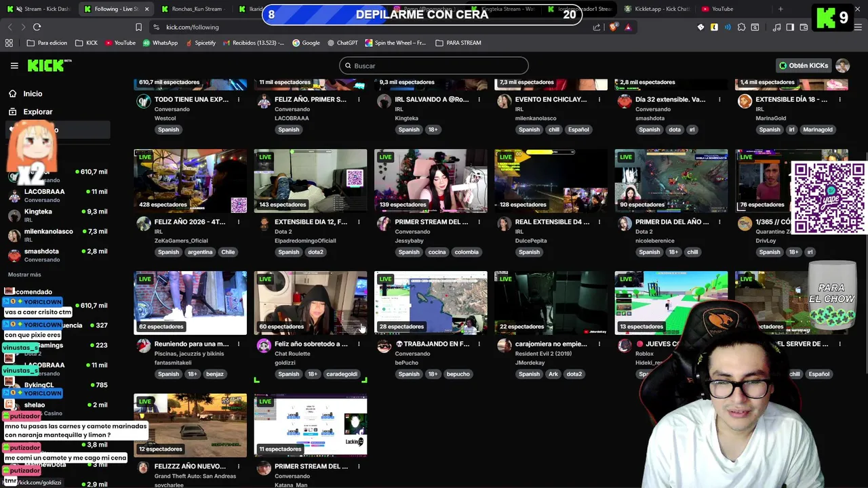Open the Spin the Wheel bookmark

coord(395,43)
